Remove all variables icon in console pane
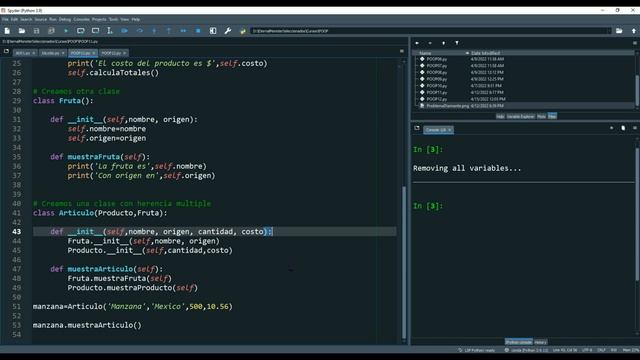 (623, 128)
